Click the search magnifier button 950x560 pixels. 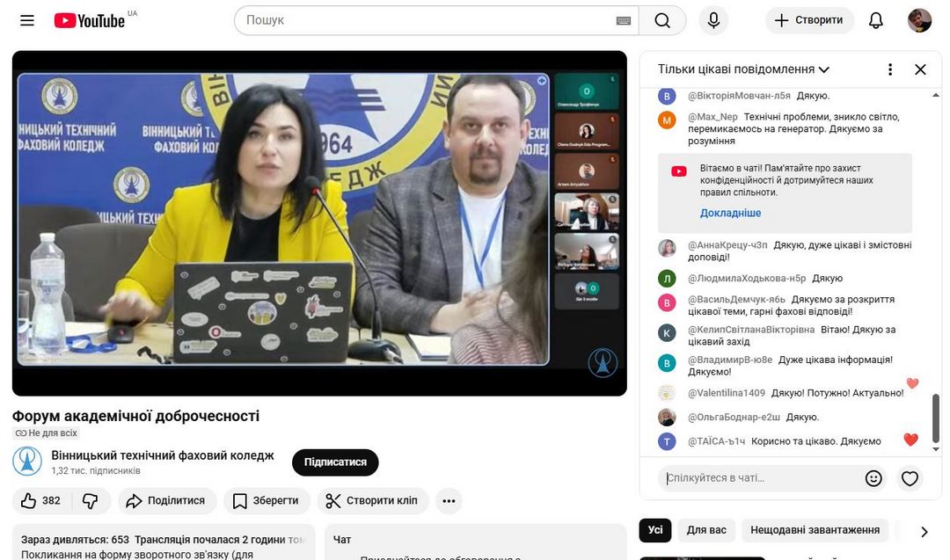pos(662,20)
